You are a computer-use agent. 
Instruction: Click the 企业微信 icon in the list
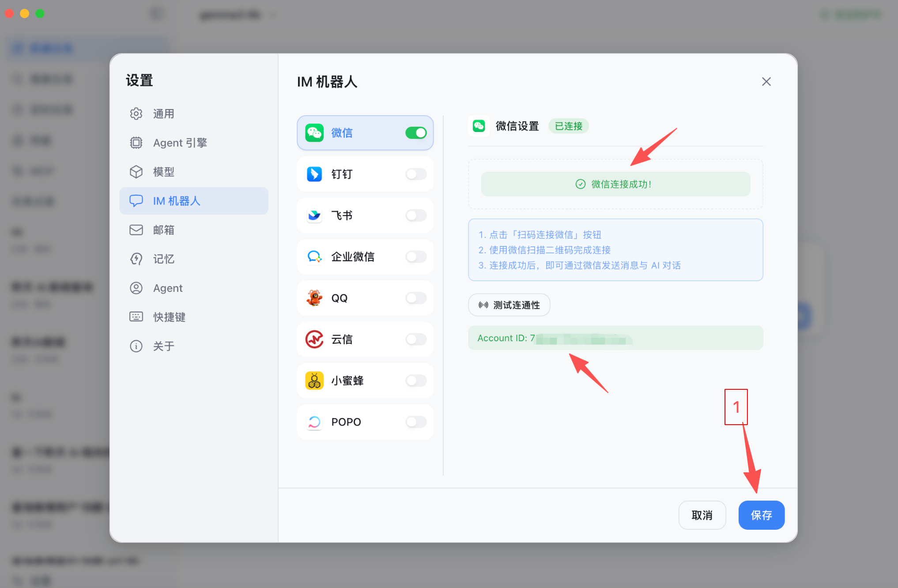pos(314,257)
